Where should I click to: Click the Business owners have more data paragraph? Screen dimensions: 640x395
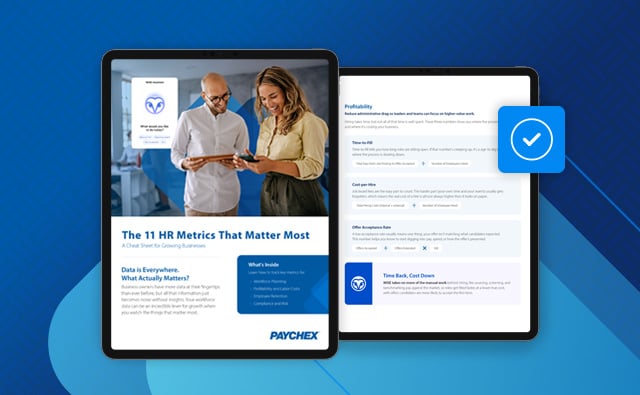[171, 300]
